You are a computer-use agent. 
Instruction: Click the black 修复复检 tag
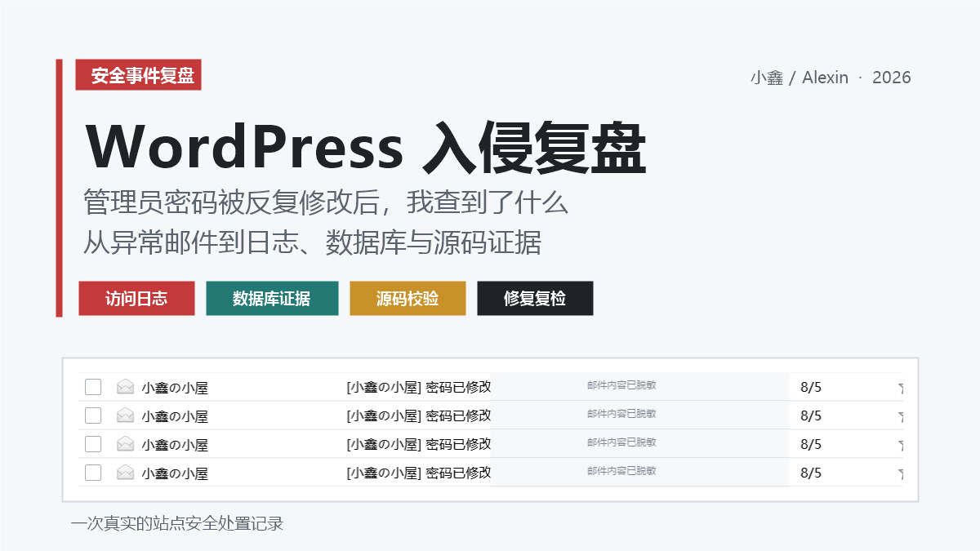pos(535,298)
